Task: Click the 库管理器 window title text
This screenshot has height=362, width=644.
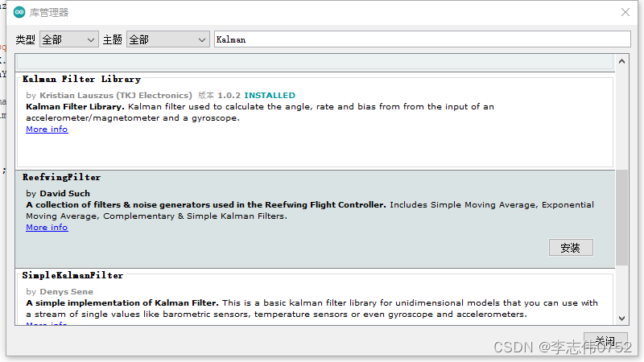Action: point(49,13)
